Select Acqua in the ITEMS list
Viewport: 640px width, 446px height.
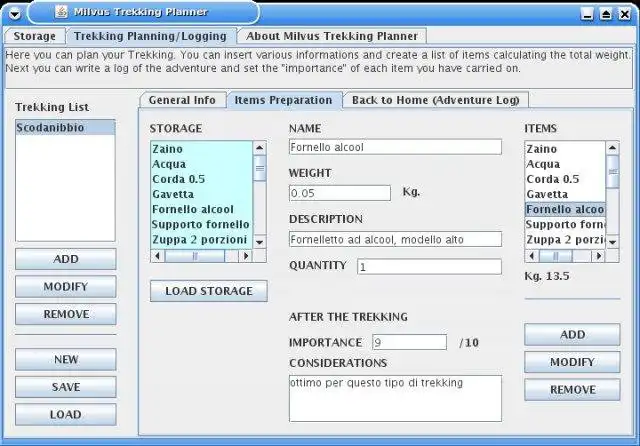click(x=565, y=164)
